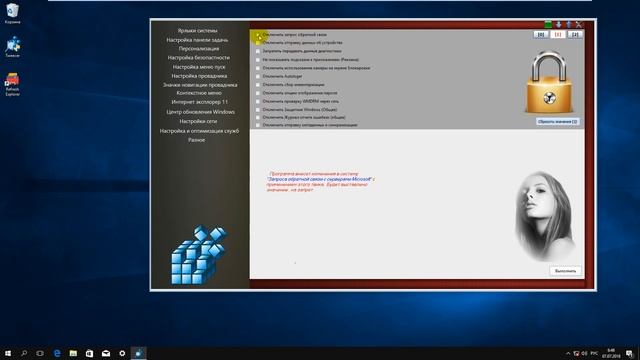The image size is (640, 360).
Task: Toggle 'Отключить Защитник Windows' checkbox
Action: coord(258,109)
